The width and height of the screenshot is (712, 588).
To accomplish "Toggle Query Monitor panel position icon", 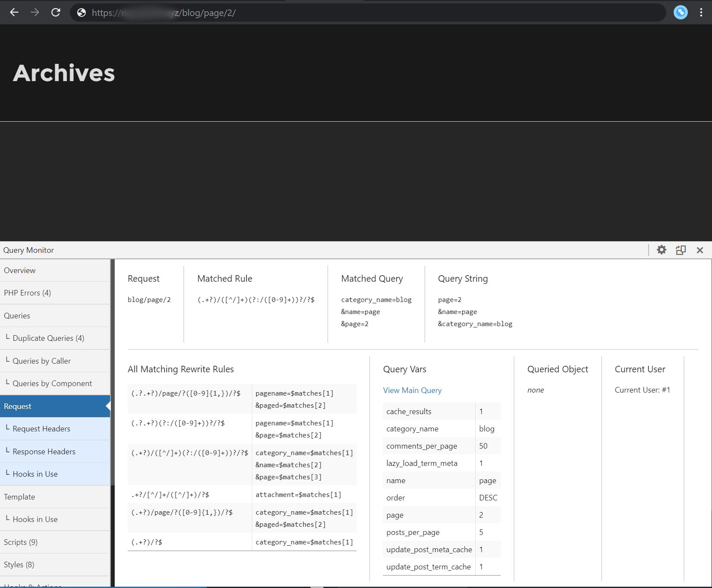I will tap(681, 250).
